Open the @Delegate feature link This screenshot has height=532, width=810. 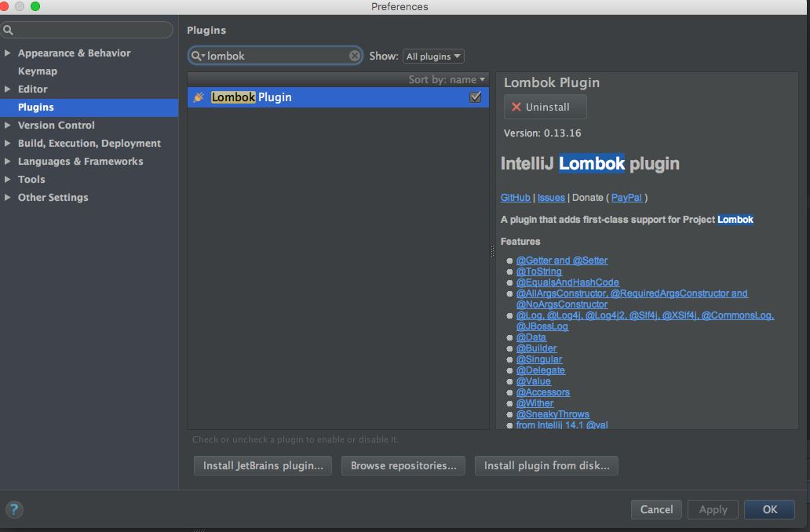[x=540, y=370]
